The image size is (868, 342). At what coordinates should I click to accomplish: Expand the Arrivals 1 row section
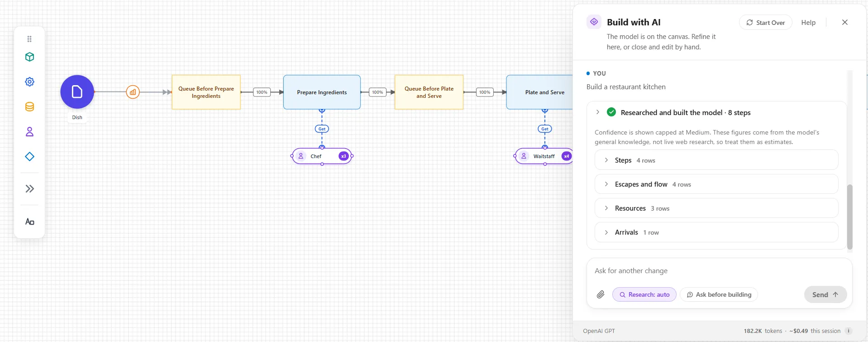716,232
